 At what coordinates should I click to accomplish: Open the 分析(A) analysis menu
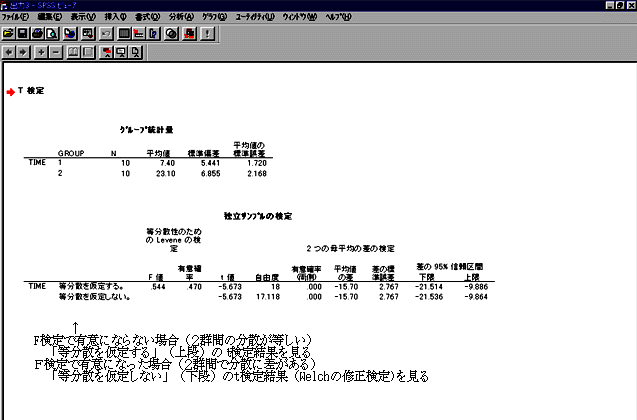tap(183, 18)
